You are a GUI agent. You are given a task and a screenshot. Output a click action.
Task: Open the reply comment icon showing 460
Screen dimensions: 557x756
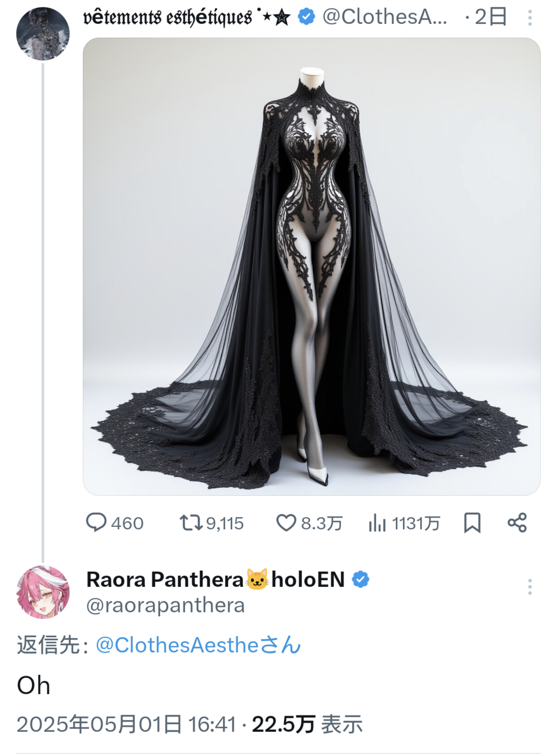pos(96,522)
